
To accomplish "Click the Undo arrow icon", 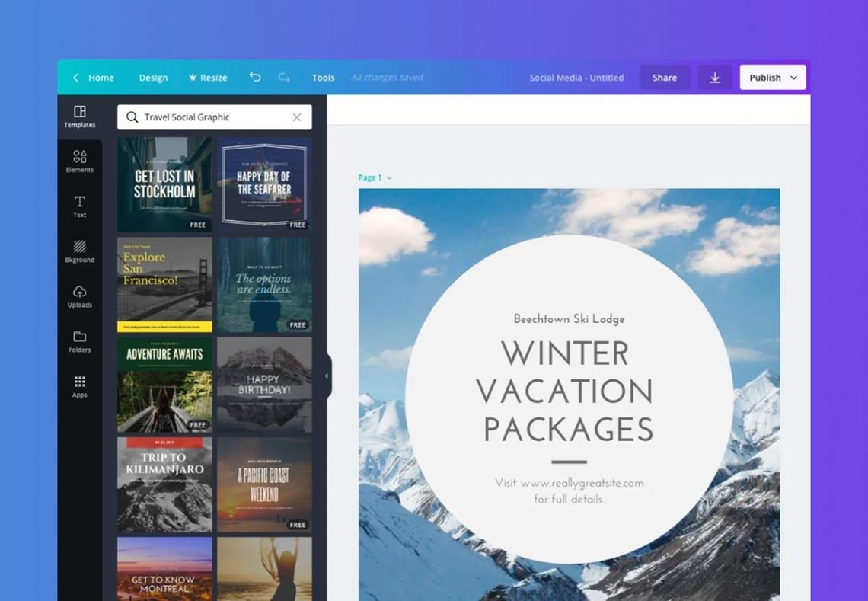I will pos(255,77).
